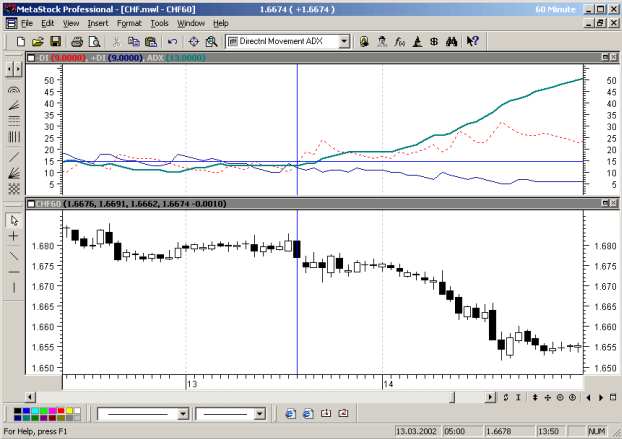This screenshot has width=622, height=439.
Task: Click the Copy toolbar icon
Action: (x=134, y=41)
